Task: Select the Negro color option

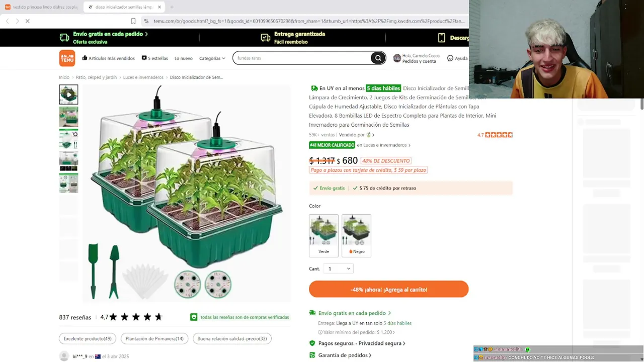Action: tap(356, 236)
